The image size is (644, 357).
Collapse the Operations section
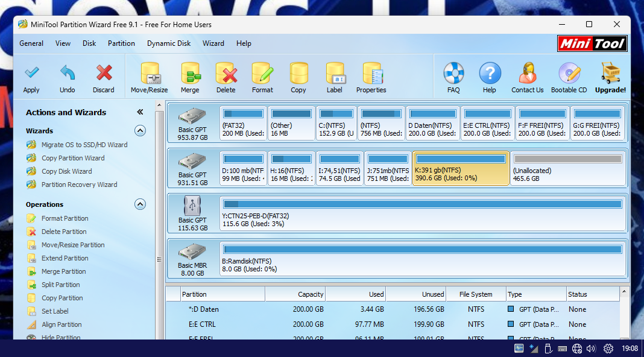[x=140, y=204]
